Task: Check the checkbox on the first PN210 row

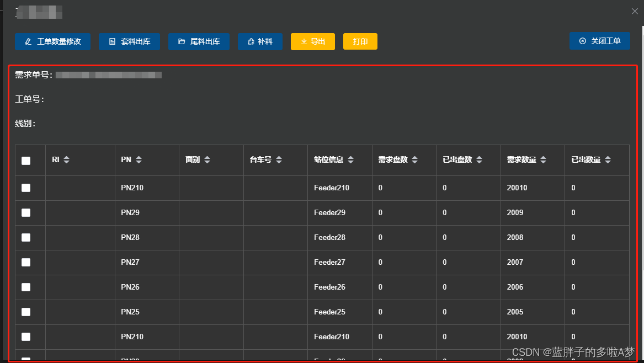Action: 25,188
